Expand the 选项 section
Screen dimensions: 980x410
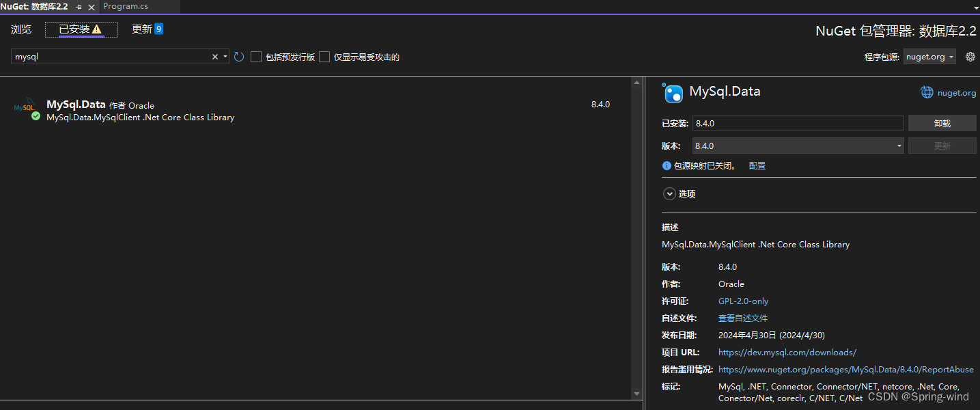click(669, 194)
